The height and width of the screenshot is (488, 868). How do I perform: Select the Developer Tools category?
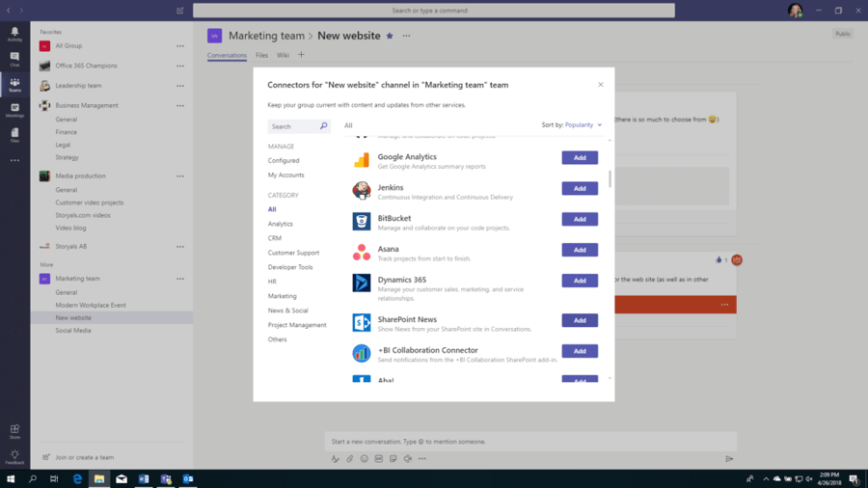point(290,267)
